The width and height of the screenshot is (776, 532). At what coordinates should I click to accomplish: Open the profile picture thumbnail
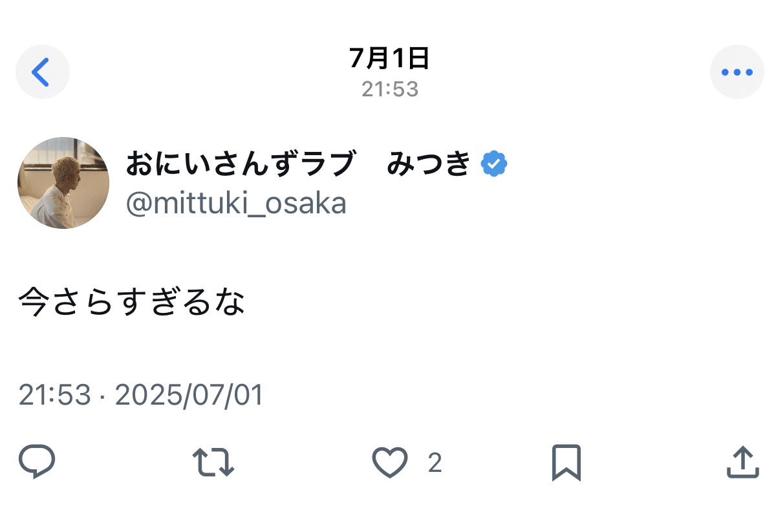pos(64,182)
